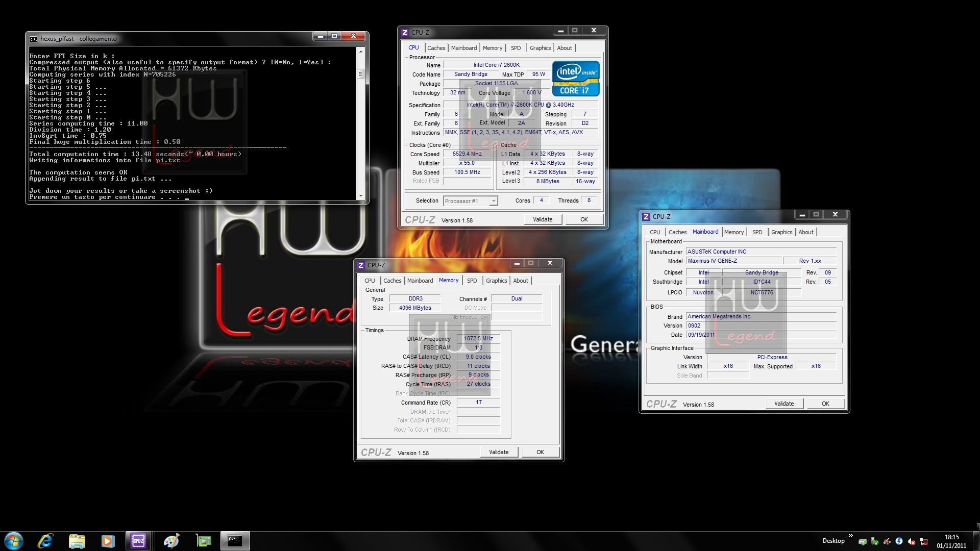Click the BIOS Brand American Megatrends Inc.
980x551 pixels.
pos(761,316)
